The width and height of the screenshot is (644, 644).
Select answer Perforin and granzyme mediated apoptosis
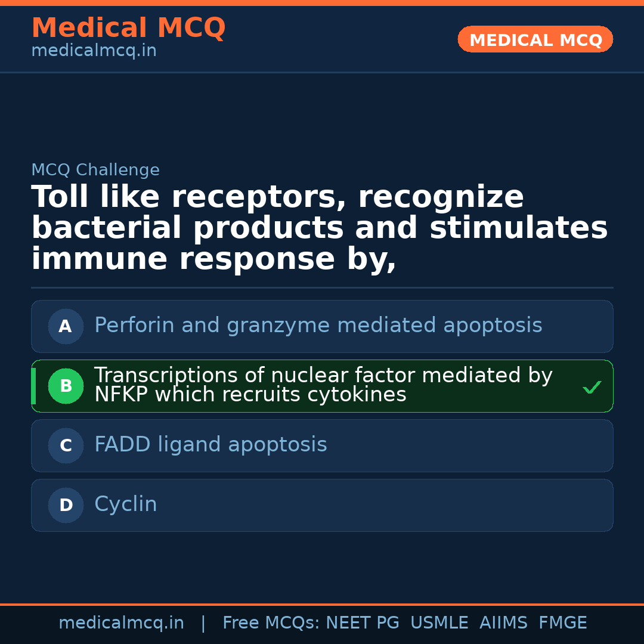tap(318, 326)
